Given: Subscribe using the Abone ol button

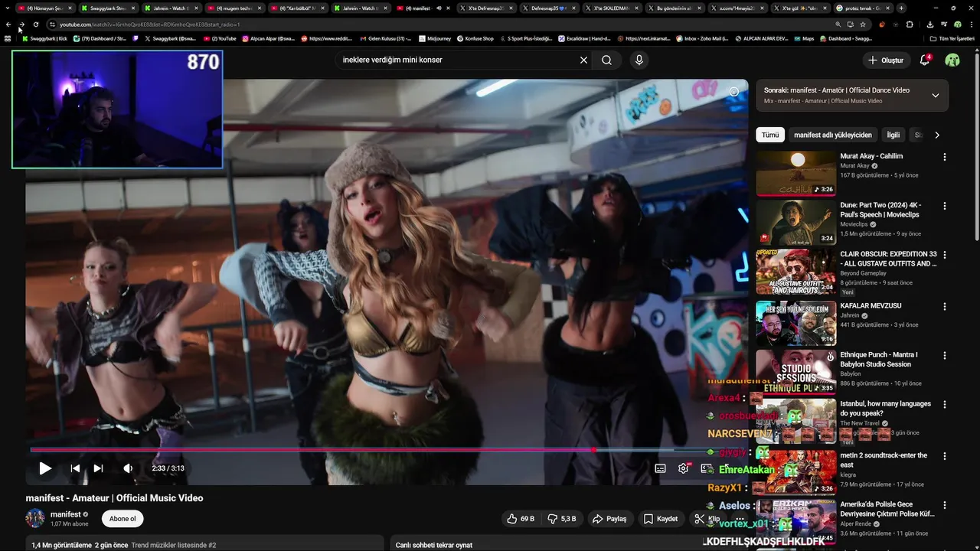Looking at the screenshot, I should coord(122,518).
